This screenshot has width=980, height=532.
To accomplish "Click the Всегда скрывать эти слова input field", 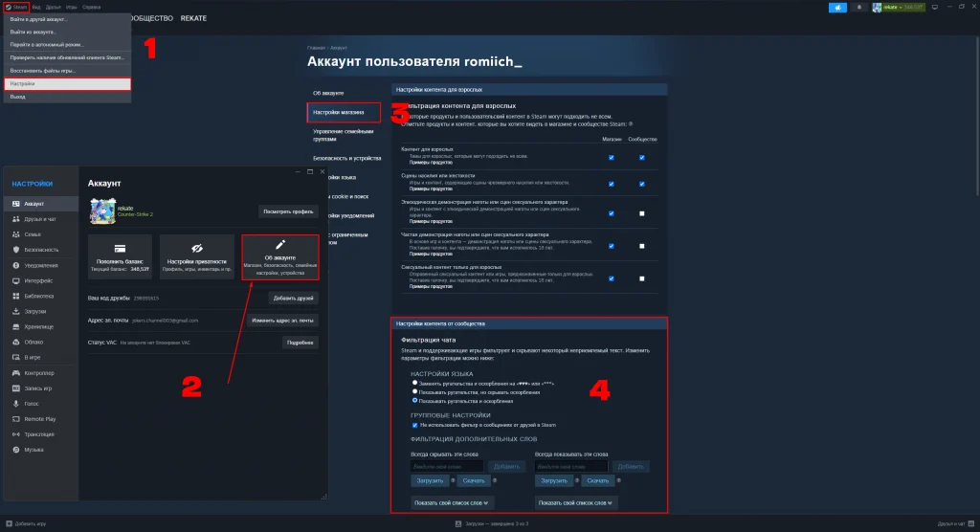I will click(x=447, y=466).
